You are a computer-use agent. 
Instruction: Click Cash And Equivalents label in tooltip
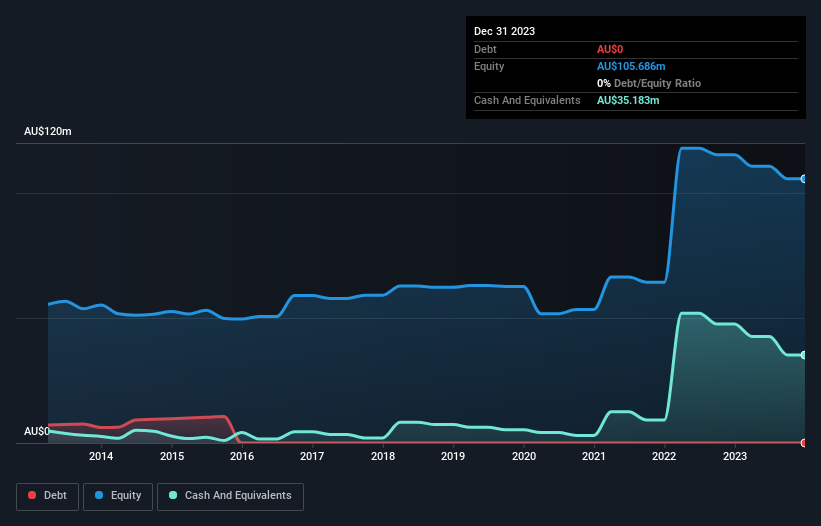(527, 100)
